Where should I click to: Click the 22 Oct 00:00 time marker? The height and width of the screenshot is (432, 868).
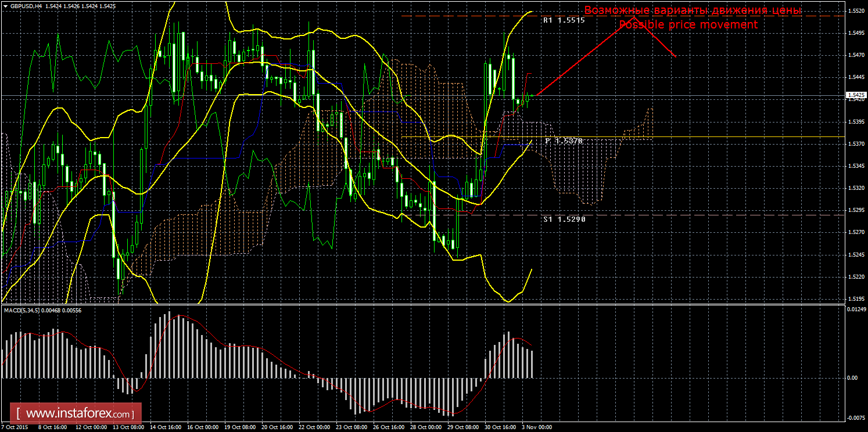(313, 427)
